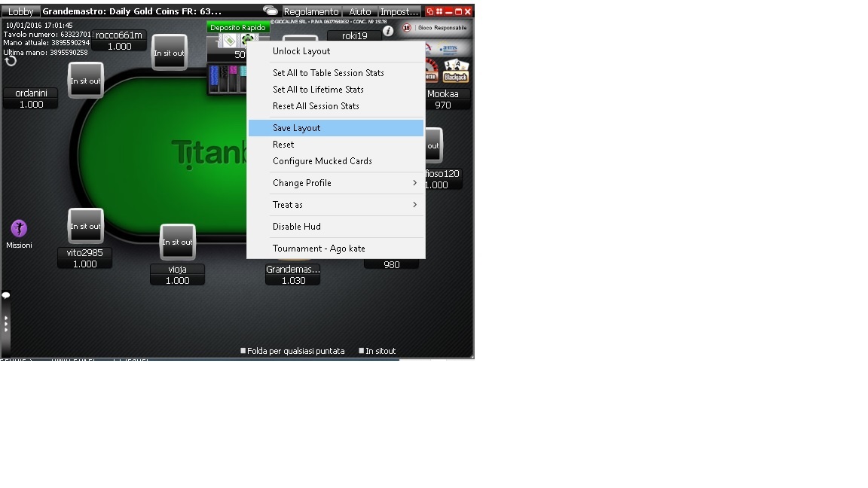Open the speech bubble chat icon
868x488 pixels.
tap(5, 295)
